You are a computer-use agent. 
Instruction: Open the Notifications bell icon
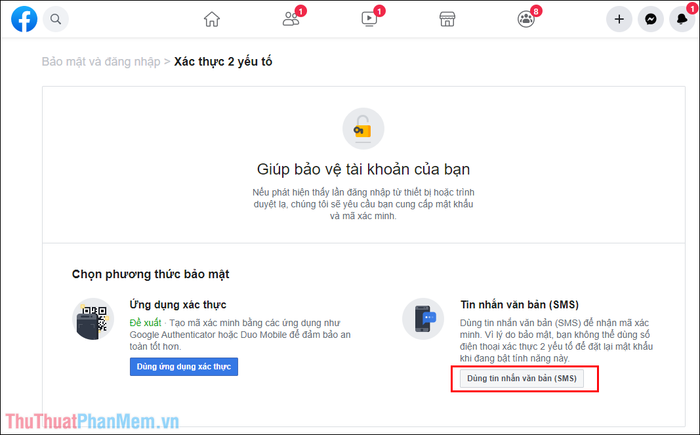(x=682, y=19)
